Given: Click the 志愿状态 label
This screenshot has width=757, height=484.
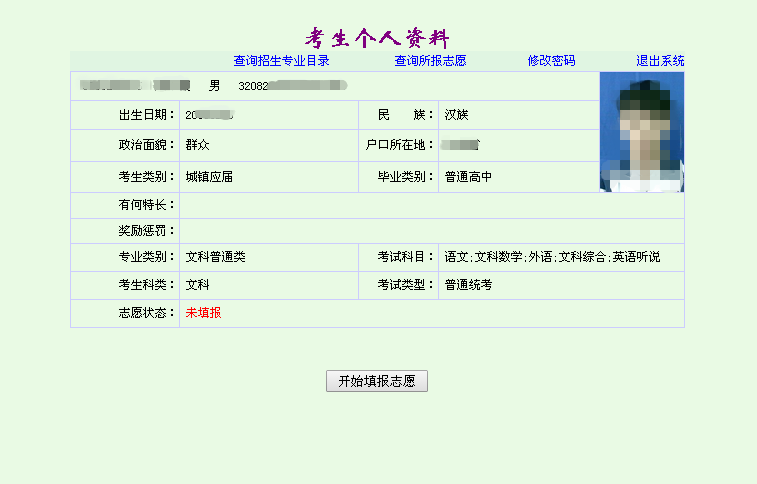Looking at the screenshot, I should click(x=146, y=313).
